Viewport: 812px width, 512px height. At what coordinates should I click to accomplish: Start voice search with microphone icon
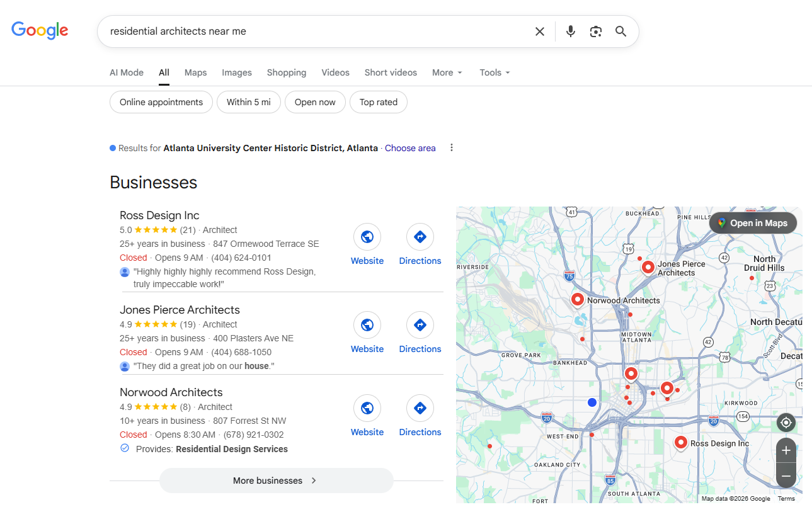(571, 31)
